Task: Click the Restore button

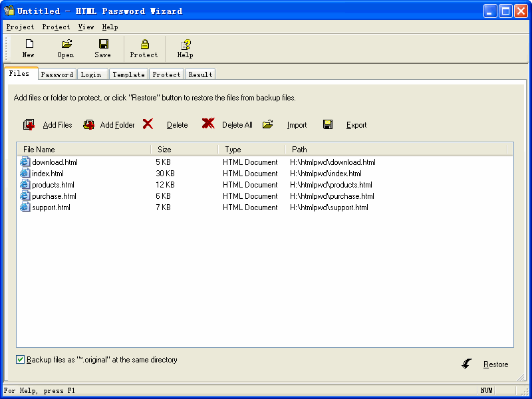Action: [x=495, y=364]
